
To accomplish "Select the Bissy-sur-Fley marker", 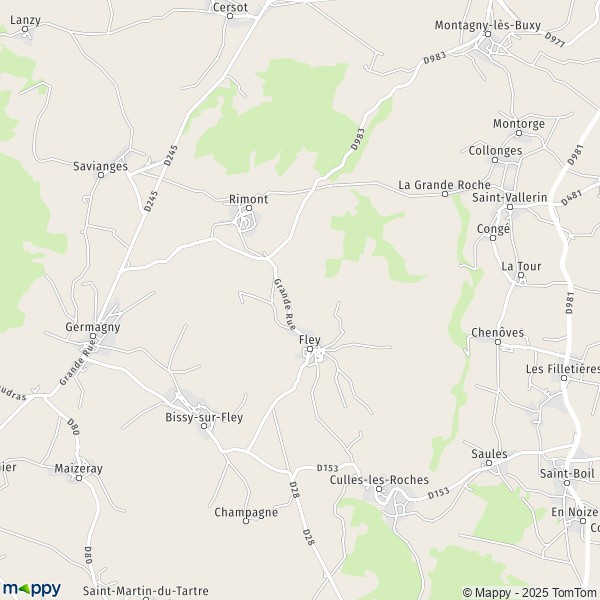I will 204,426.
